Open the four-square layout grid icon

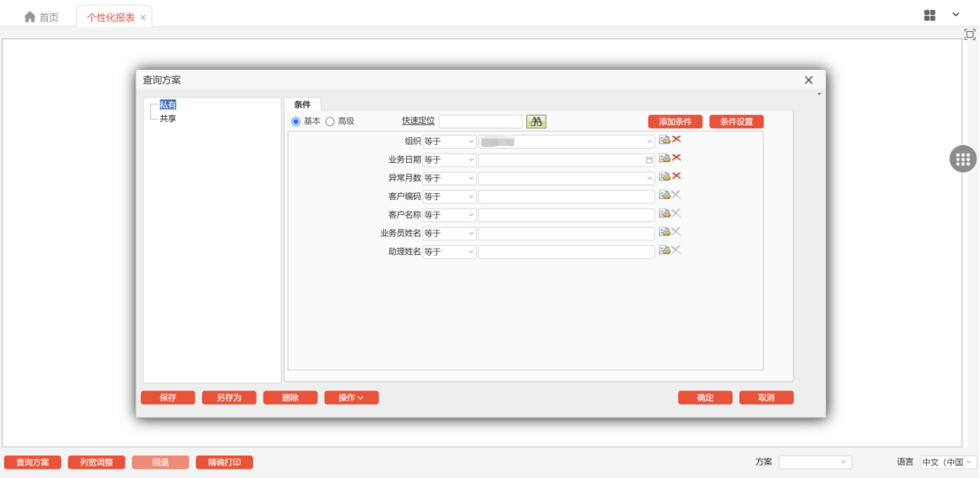930,15
